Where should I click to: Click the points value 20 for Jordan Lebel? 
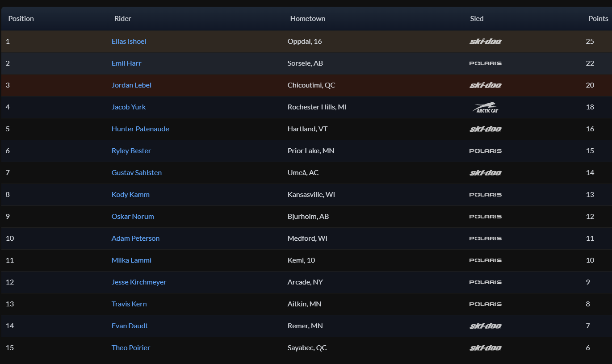[x=590, y=85]
